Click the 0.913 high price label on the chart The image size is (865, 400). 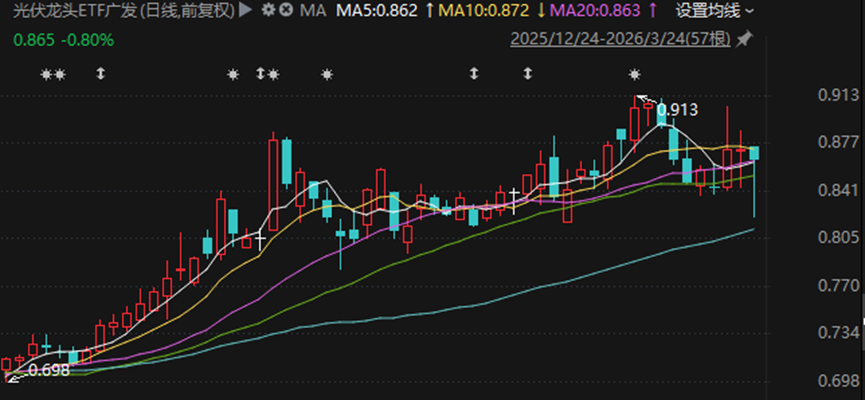pyautogui.click(x=677, y=110)
